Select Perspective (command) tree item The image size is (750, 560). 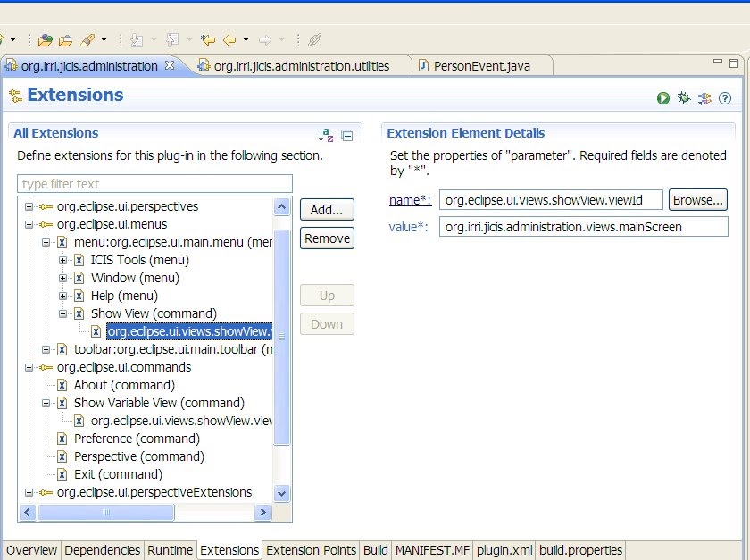[138, 456]
